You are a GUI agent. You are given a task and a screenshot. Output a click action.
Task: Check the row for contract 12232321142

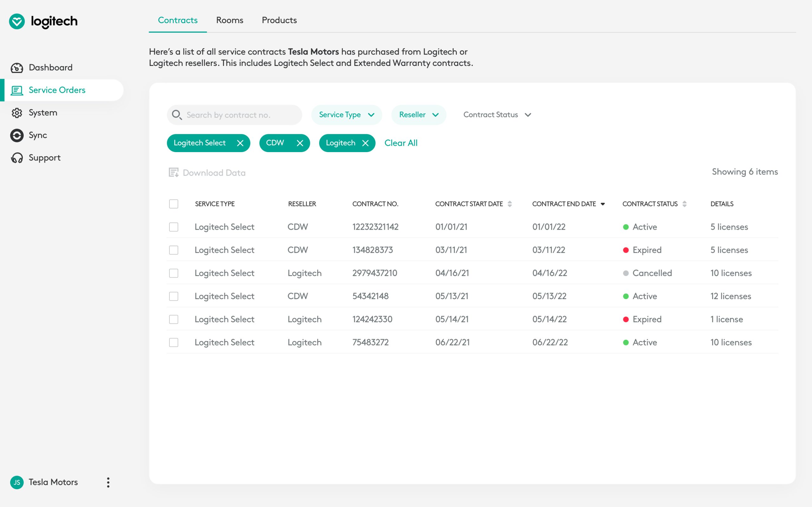(x=174, y=227)
